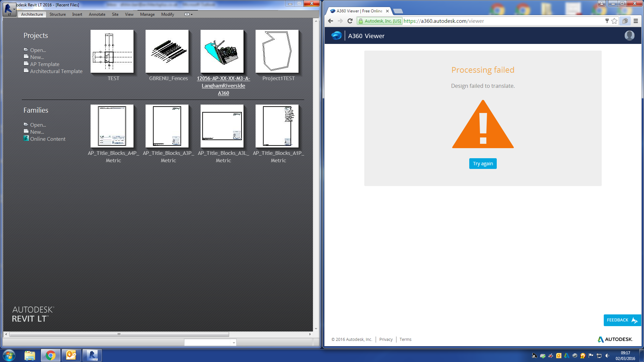Open the Revit application menu button
644x362 pixels.
(9, 9)
